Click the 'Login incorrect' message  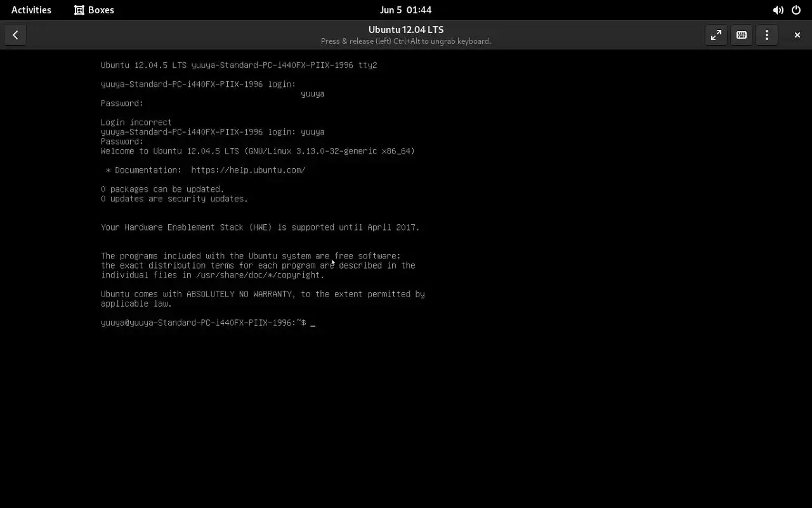pyautogui.click(x=136, y=123)
